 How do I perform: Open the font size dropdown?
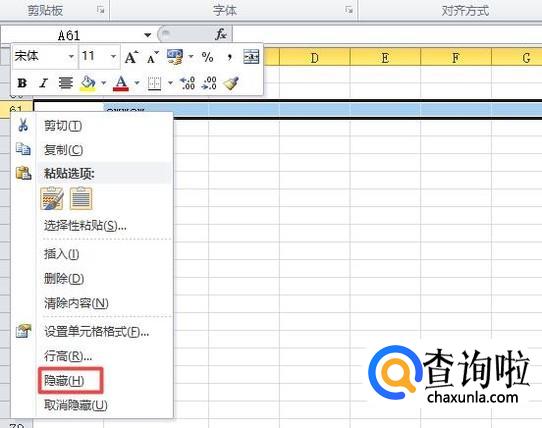(113, 56)
